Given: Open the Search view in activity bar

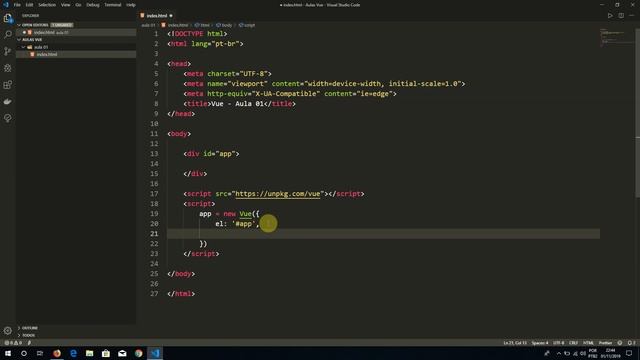Looking at the screenshot, I should pos(8,34).
